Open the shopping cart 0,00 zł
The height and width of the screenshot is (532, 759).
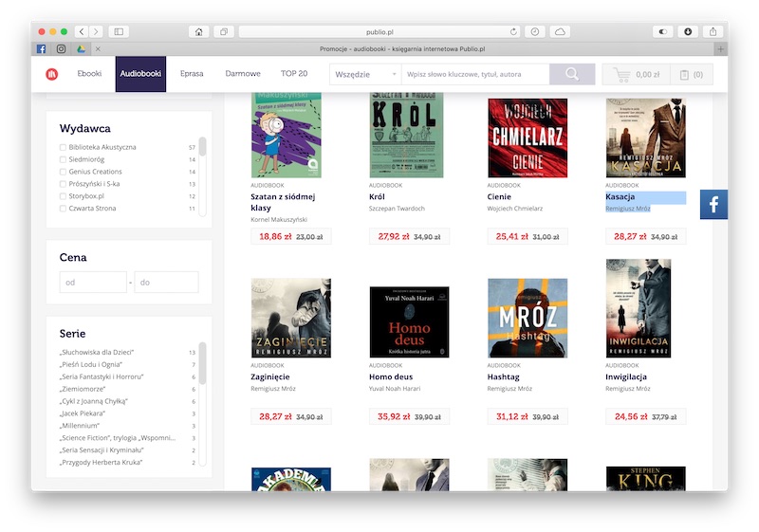[636, 75]
